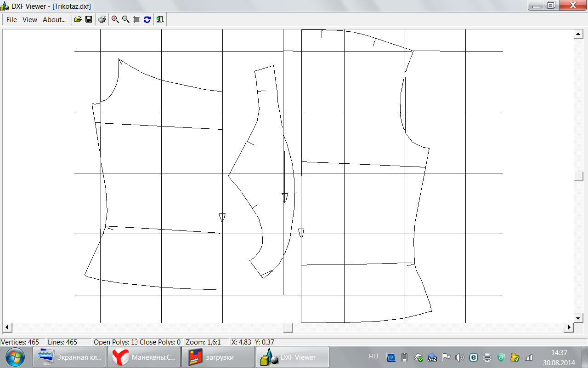
Task: Zoom out with the minus magnifier
Action: tap(125, 19)
